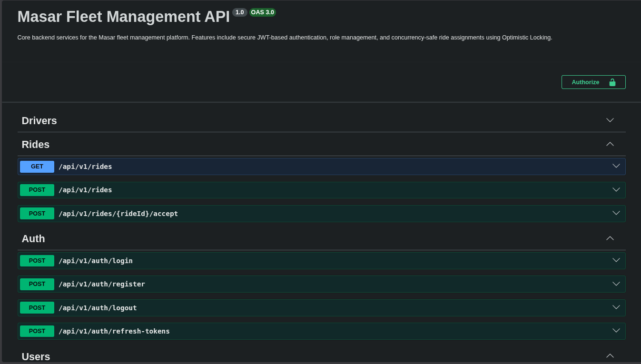Open the /api/v1/rides/{rideId}/accept path
Screen dimensions: 641x364
(118, 214)
